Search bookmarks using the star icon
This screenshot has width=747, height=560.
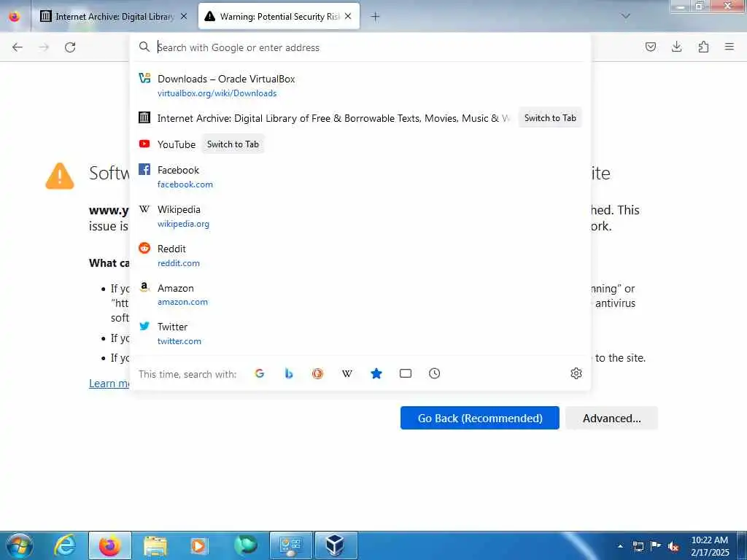pyautogui.click(x=376, y=374)
